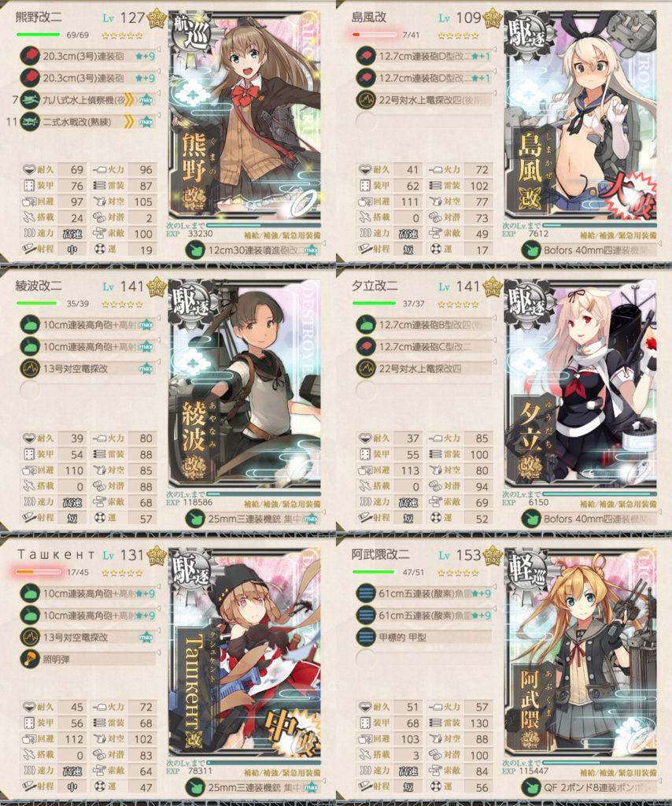Click 阿武隈改二's first 61cm五連装(酸素)魚雷 slot
This screenshot has height=806, width=672.
(x=424, y=593)
